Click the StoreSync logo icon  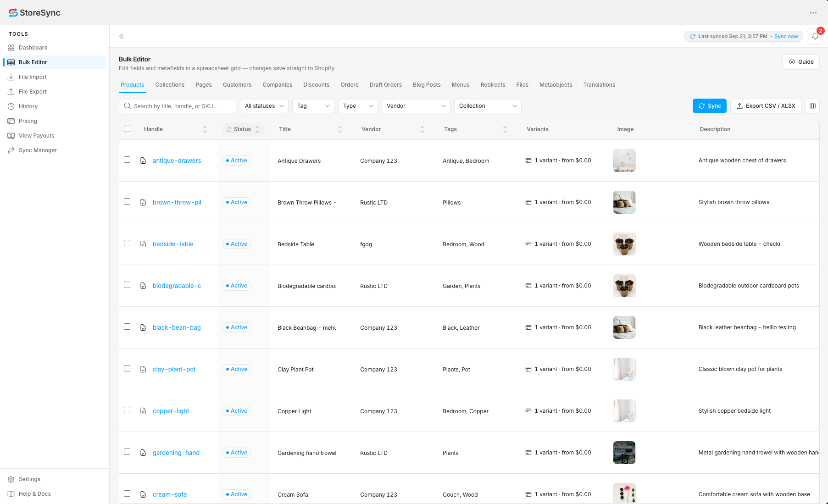13,13
